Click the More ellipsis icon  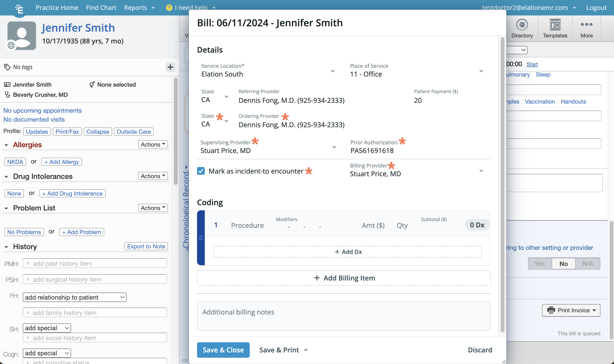(586, 25)
